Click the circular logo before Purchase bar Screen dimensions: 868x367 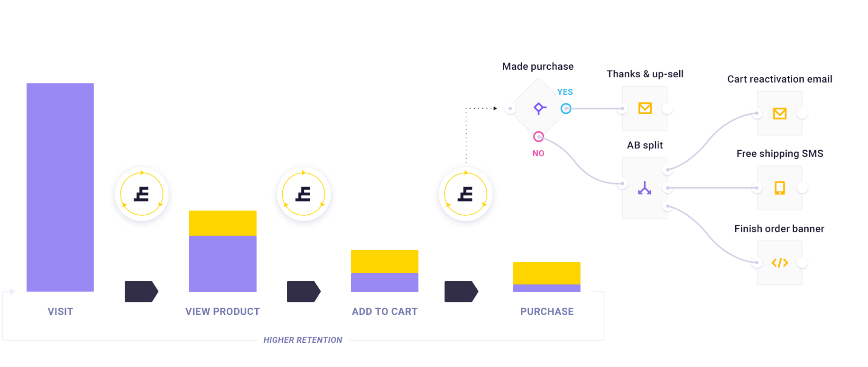(466, 194)
